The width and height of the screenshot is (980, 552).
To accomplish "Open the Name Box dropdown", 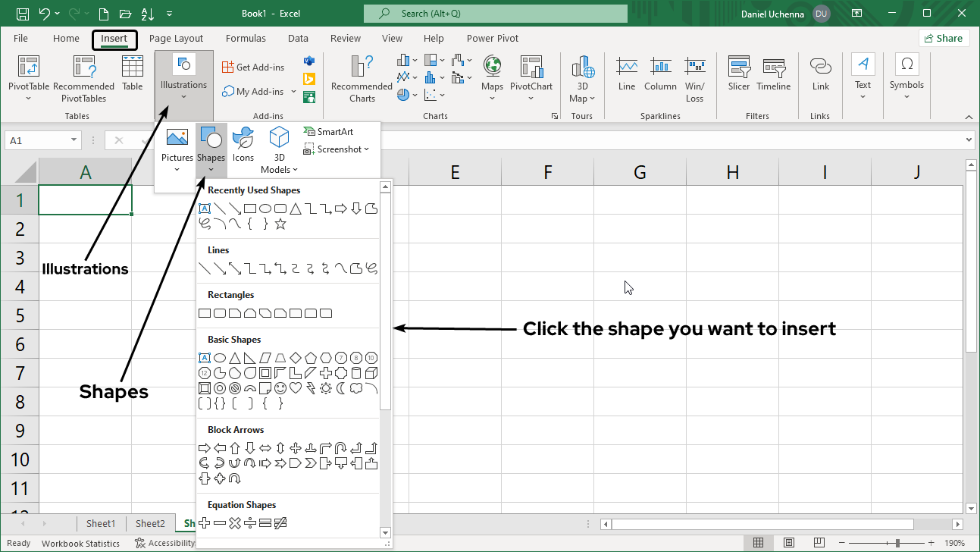I will 74,140.
